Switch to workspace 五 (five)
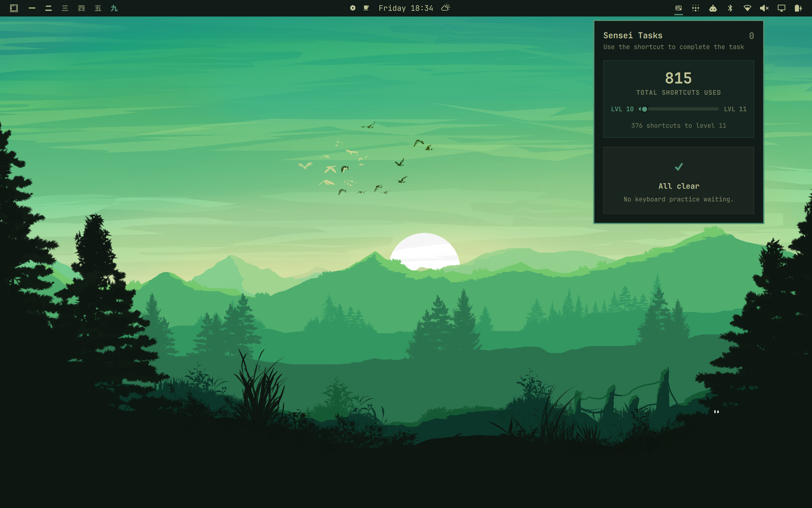Image resolution: width=812 pixels, height=508 pixels. (x=98, y=8)
